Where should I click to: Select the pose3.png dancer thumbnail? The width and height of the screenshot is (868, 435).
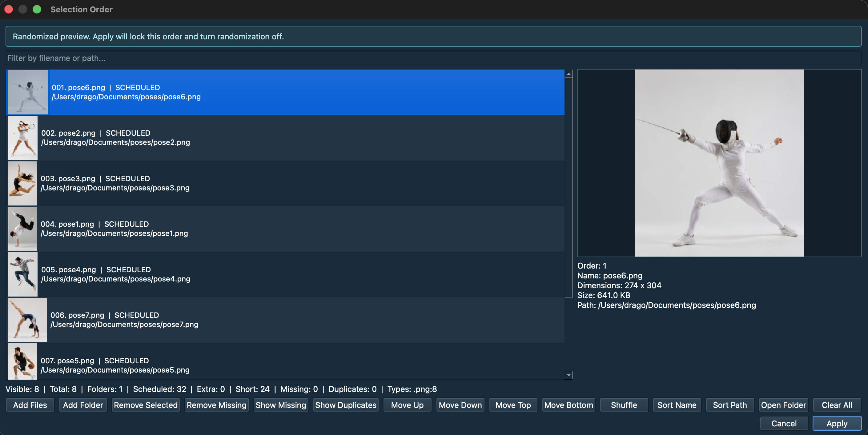(22, 183)
